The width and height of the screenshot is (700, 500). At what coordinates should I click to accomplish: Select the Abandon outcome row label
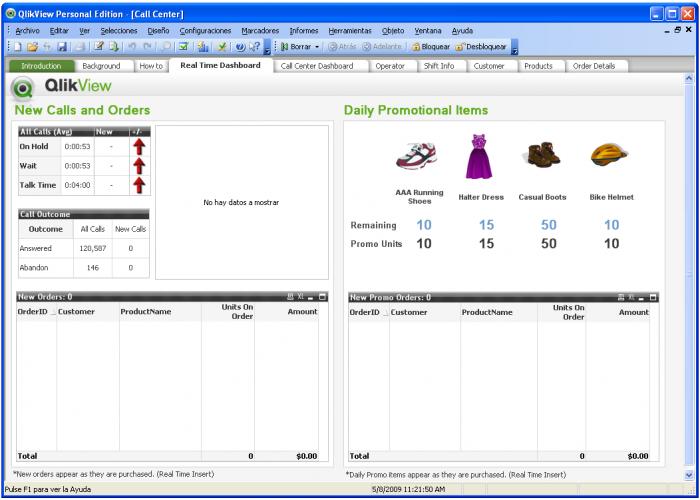(x=34, y=268)
